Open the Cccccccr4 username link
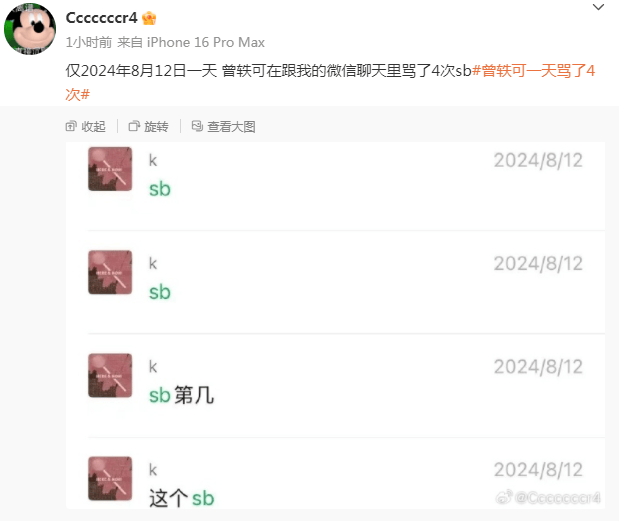This screenshot has width=619, height=521. 101,18
